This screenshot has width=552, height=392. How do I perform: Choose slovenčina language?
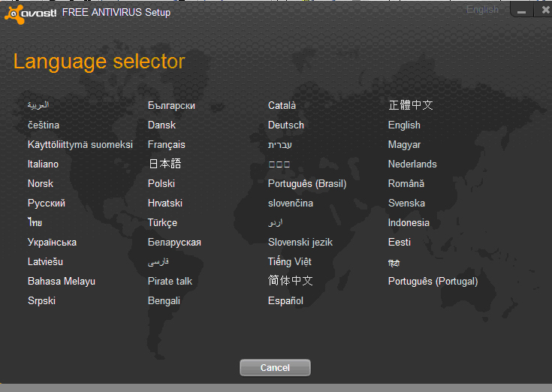[291, 203]
